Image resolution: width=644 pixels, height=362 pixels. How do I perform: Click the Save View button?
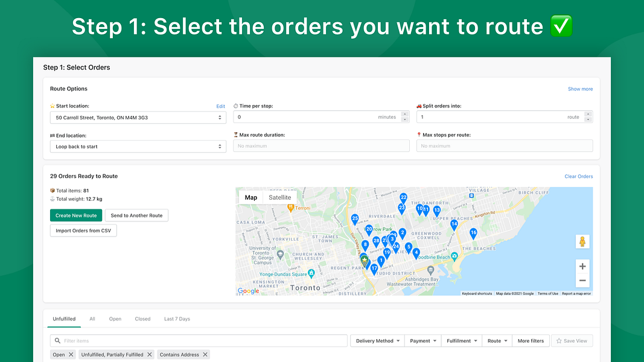[x=572, y=341]
